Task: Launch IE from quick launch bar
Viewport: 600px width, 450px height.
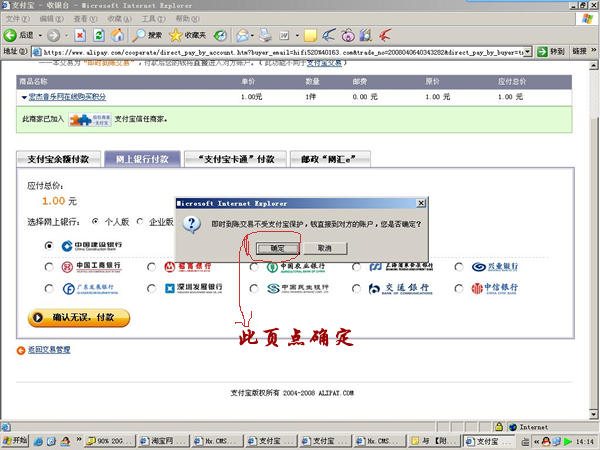Action: point(38,441)
